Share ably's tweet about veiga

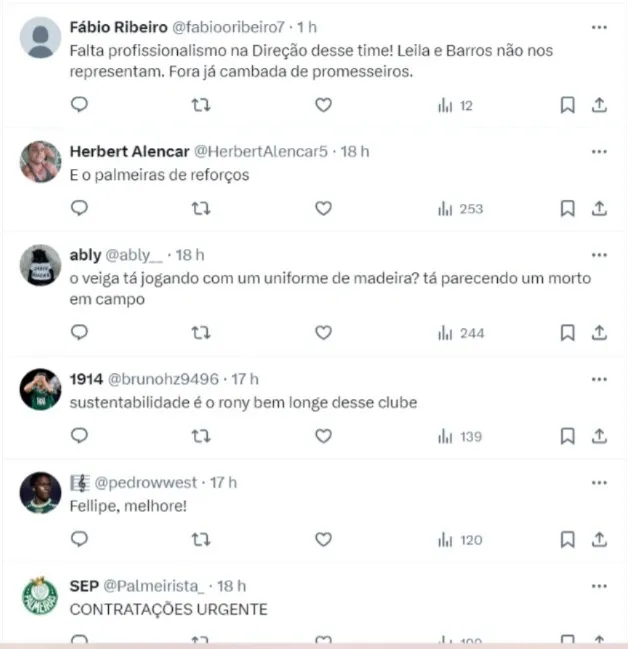pyautogui.click(x=599, y=332)
